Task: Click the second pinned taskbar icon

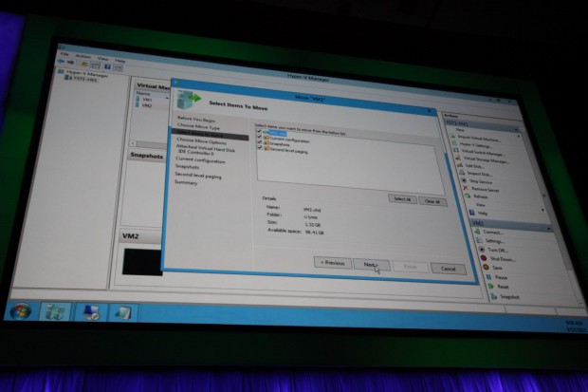Action: (x=91, y=312)
